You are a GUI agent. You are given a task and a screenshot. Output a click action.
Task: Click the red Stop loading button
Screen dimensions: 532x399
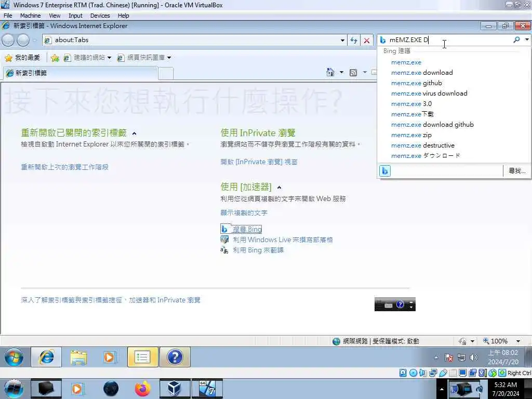[366, 41]
